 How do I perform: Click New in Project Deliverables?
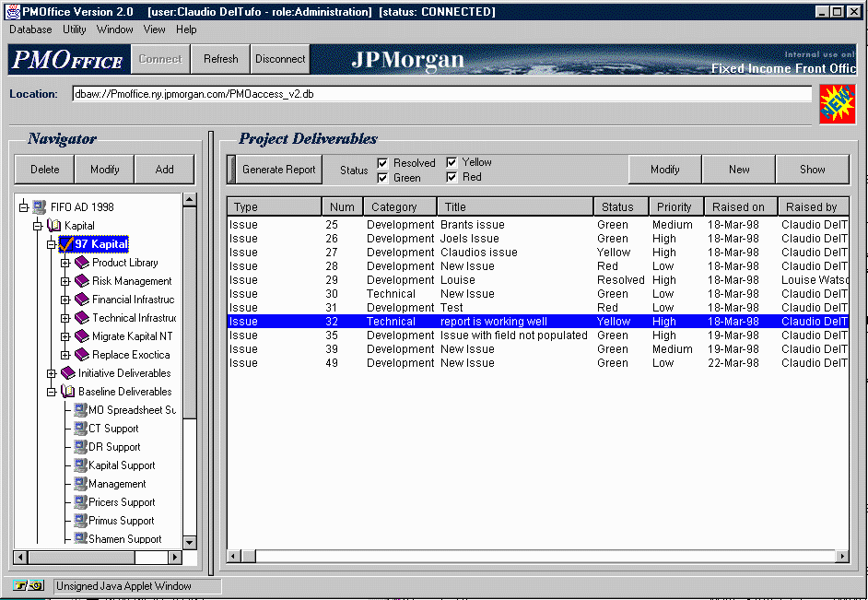point(738,170)
